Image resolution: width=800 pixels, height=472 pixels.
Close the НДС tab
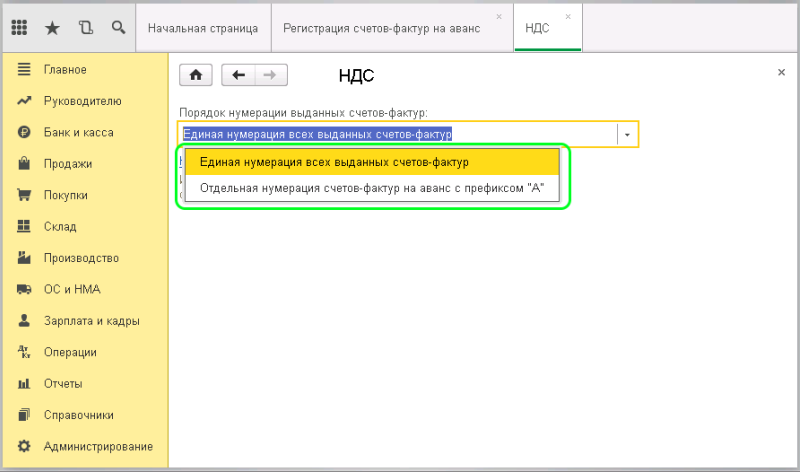click(x=568, y=17)
